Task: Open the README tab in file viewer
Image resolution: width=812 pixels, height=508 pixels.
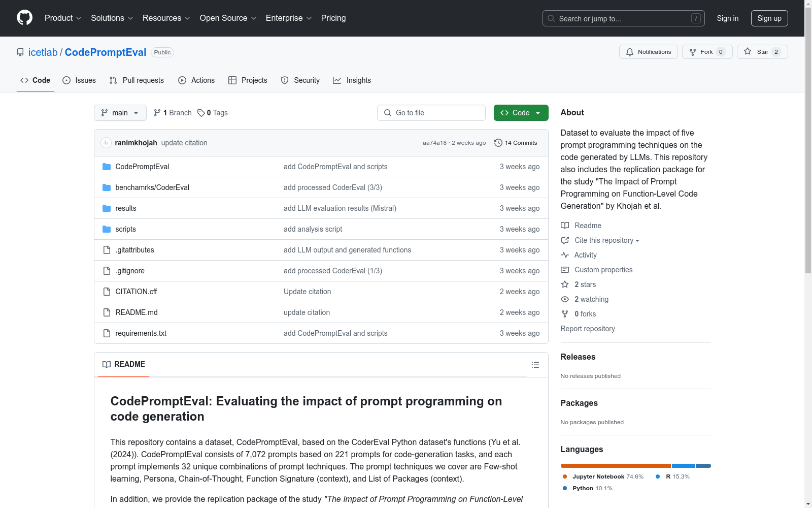Action: (x=124, y=365)
